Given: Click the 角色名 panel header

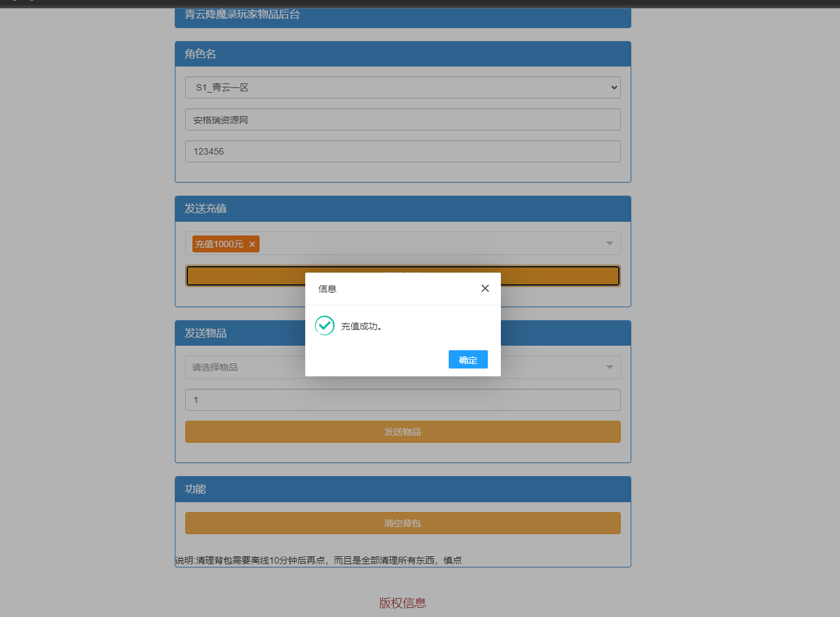Looking at the screenshot, I should pos(402,54).
